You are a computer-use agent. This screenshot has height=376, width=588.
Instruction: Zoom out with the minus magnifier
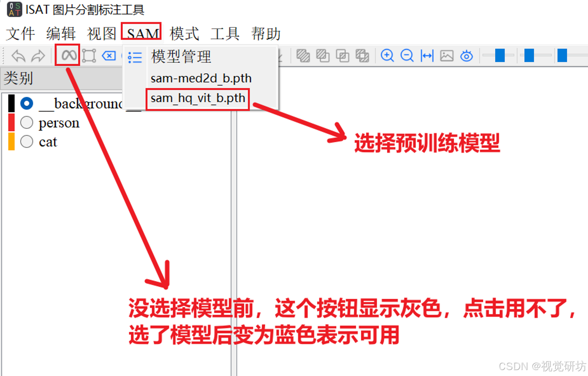pos(407,55)
